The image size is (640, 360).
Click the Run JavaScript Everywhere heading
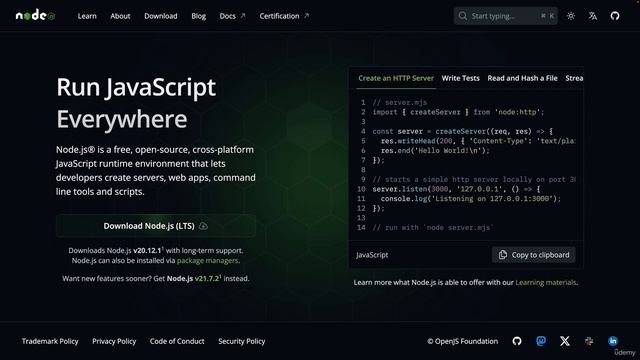tap(136, 103)
